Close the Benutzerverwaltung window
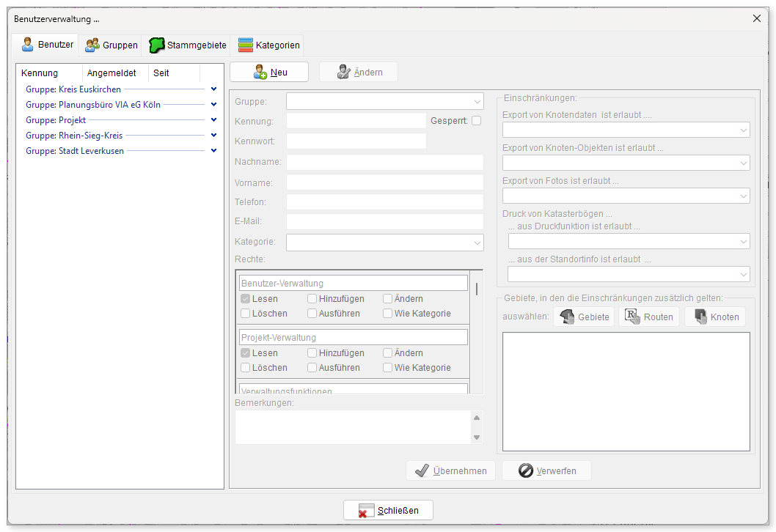 pos(757,19)
